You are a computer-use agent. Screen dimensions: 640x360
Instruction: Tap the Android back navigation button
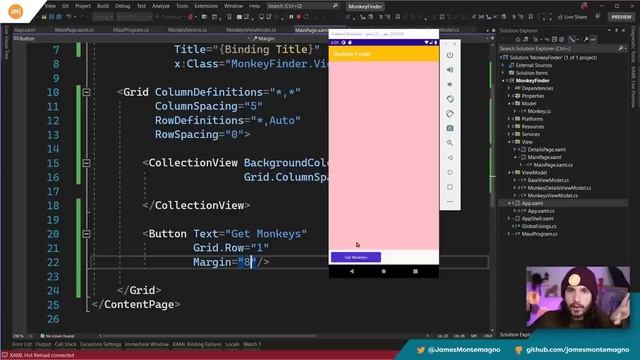coord(352,271)
